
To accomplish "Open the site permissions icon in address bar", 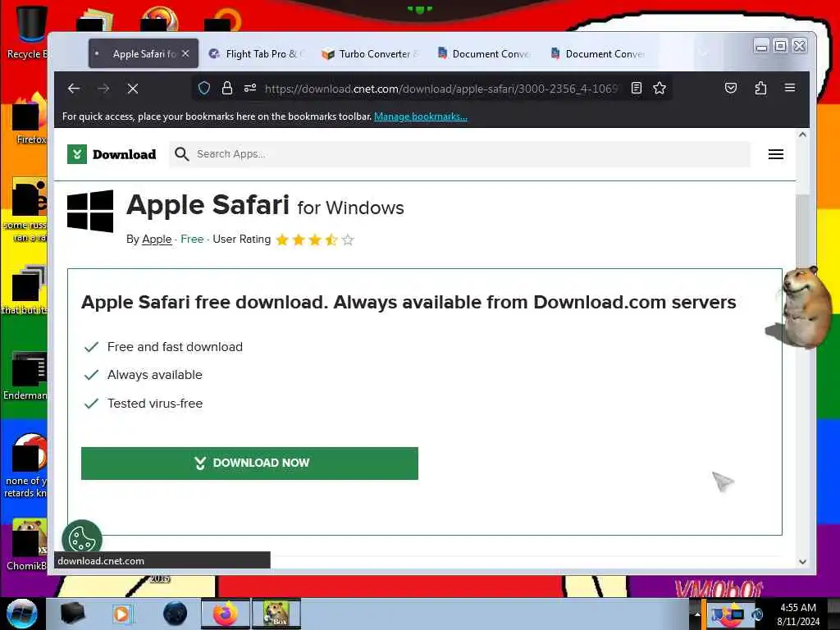I will [250, 88].
